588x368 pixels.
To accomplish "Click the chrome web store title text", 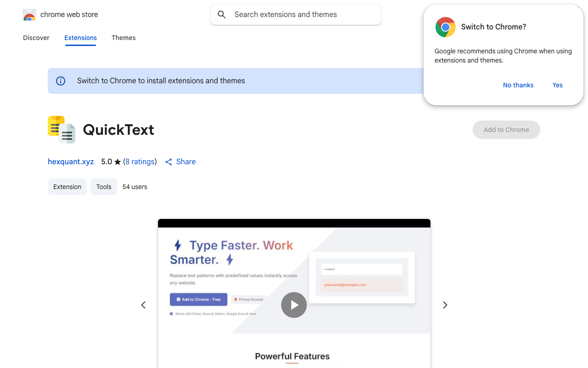I will [69, 15].
